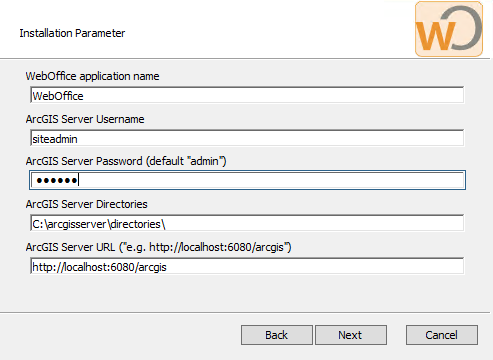
Task: Proceed with the Next button
Action: click(351, 335)
